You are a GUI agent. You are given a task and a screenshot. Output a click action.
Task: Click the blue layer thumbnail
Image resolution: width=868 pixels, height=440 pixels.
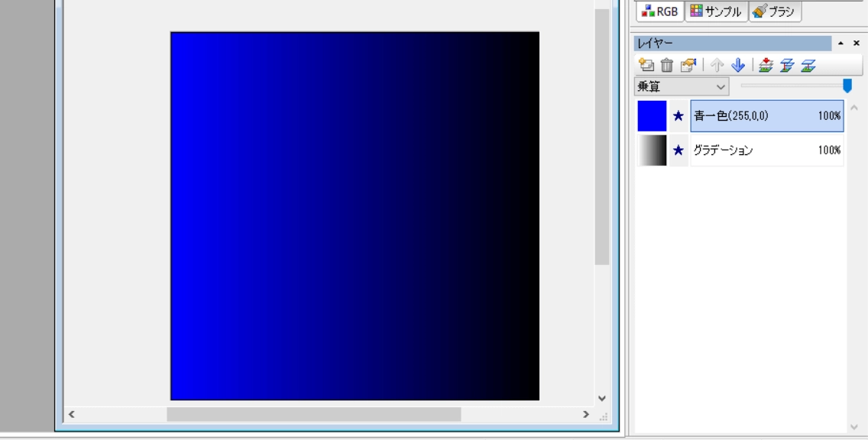(x=652, y=116)
